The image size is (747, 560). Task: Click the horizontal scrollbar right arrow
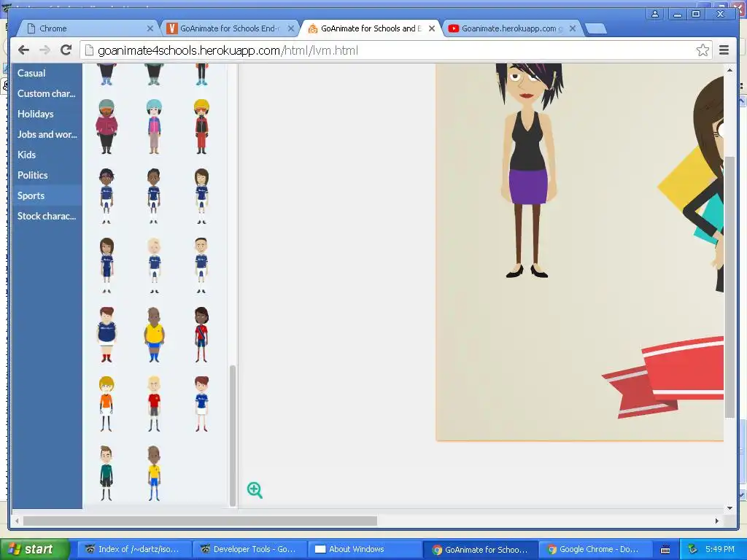[x=717, y=521]
